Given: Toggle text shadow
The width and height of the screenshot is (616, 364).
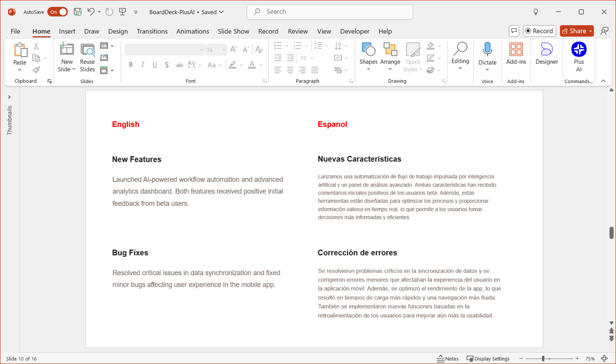Looking at the screenshot, I should (x=167, y=65).
